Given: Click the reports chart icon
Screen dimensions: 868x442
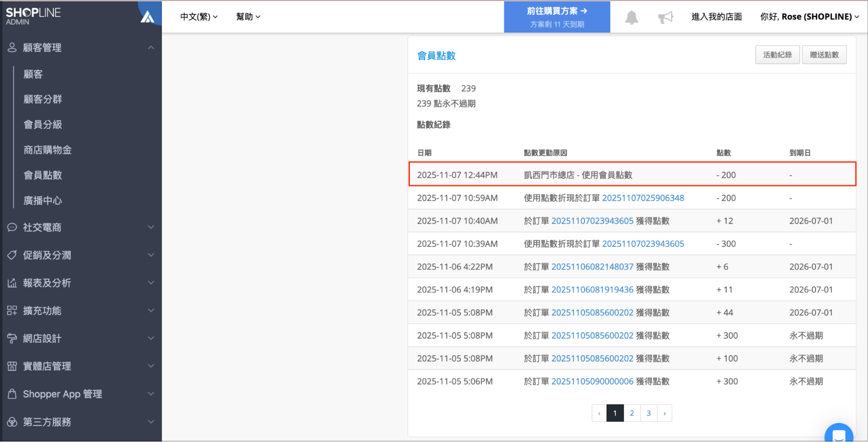Looking at the screenshot, I should [x=12, y=283].
